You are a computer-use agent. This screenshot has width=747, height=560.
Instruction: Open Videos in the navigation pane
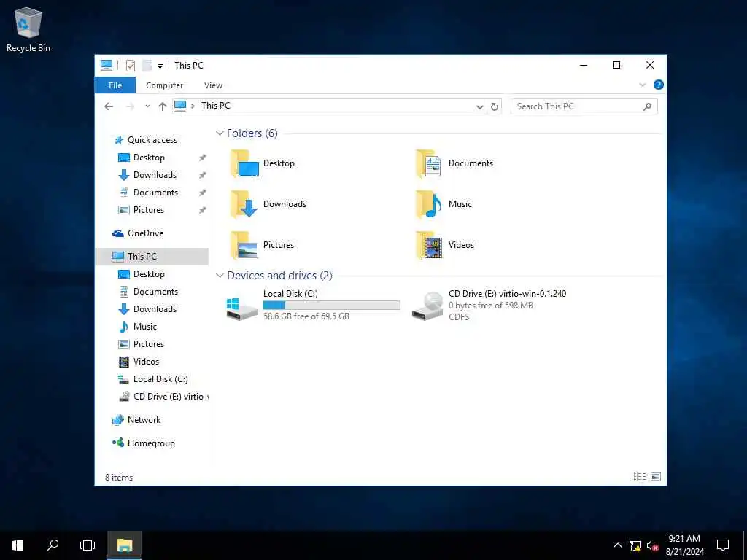(146, 362)
